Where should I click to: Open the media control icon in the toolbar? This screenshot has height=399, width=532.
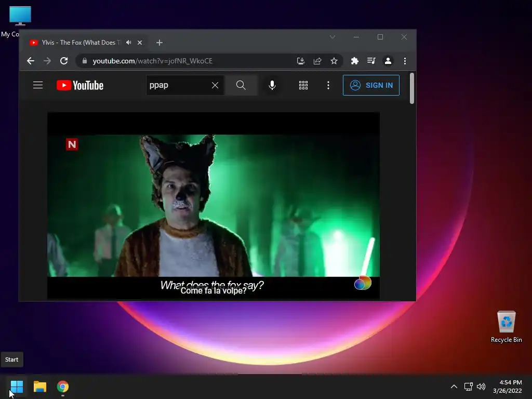[371, 61]
